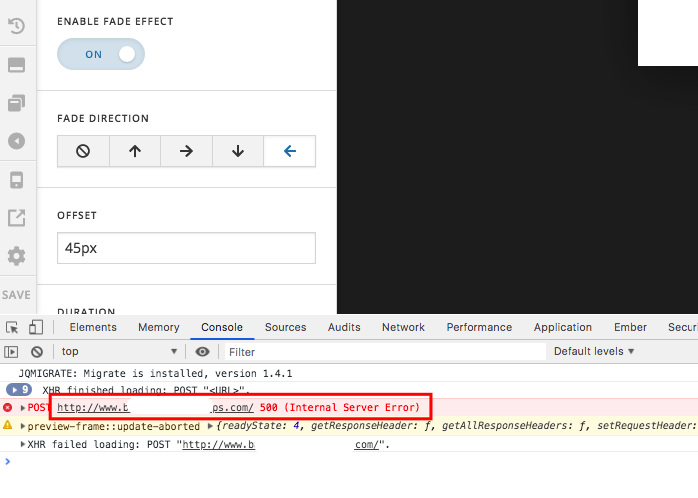Show the console sidebar panel icon
The width and height of the screenshot is (698, 498).
12,352
